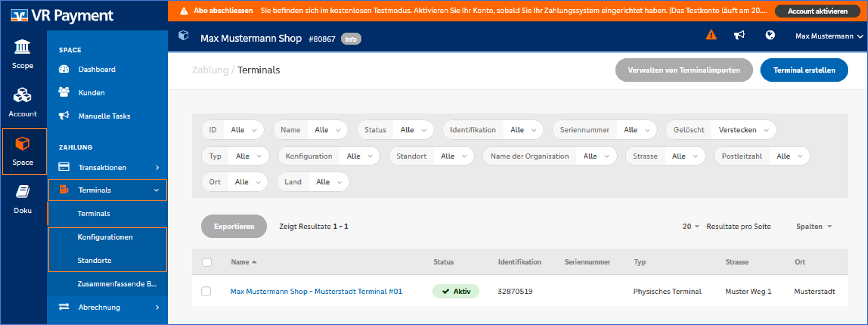Select the Space cube icon
Image resolution: width=868 pixels, height=325 pixels.
pyautogui.click(x=23, y=143)
